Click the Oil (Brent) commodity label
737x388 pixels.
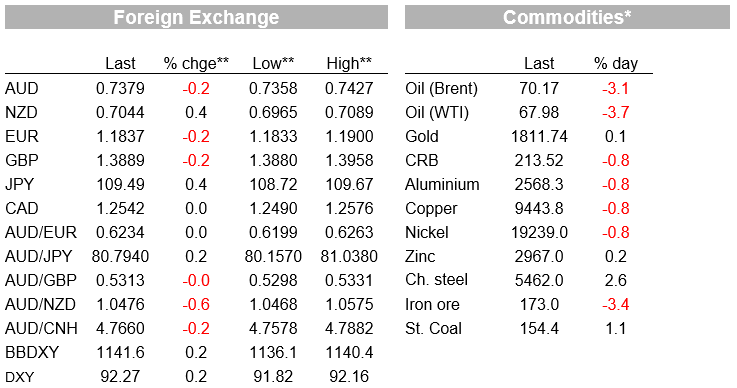pos(441,88)
